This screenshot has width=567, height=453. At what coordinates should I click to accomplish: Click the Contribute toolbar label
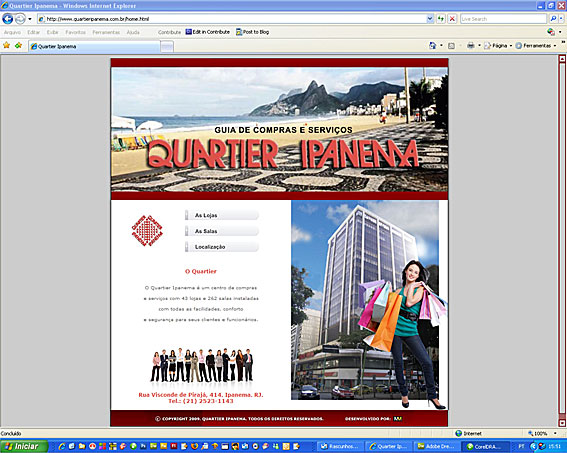point(169,32)
